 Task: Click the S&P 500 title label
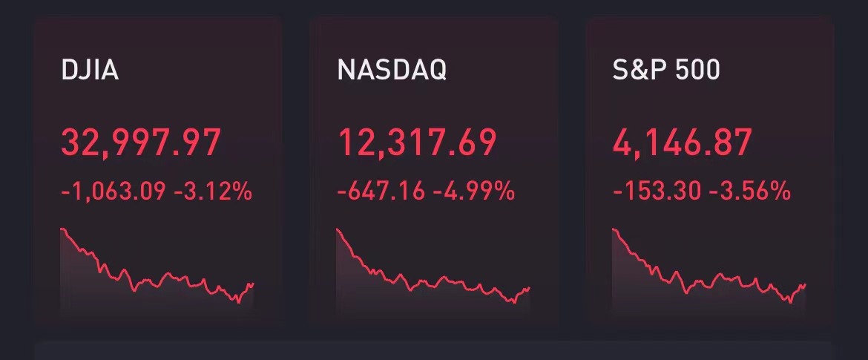[666, 71]
